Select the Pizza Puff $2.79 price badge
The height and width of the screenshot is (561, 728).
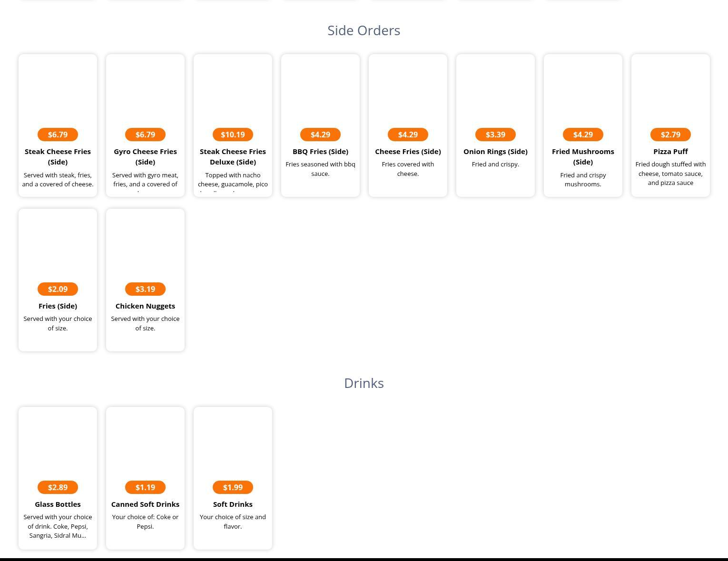pos(670,135)
